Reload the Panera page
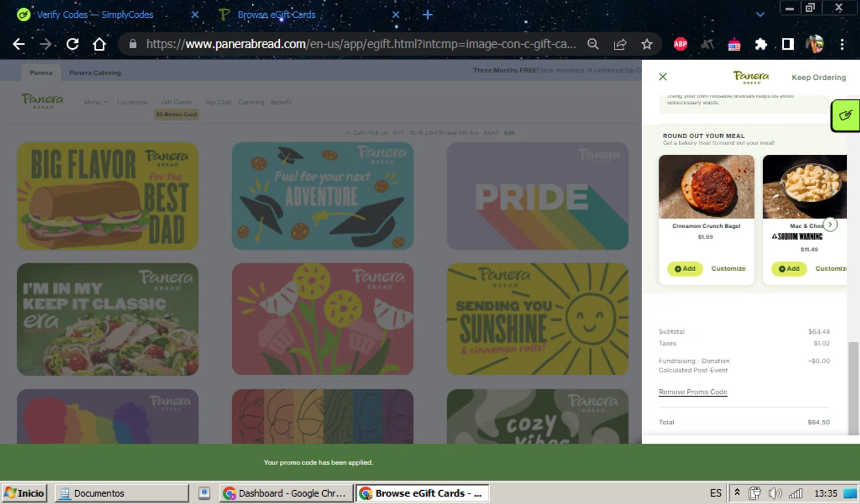The image size is (860, 504). click(x=72, y=44)
